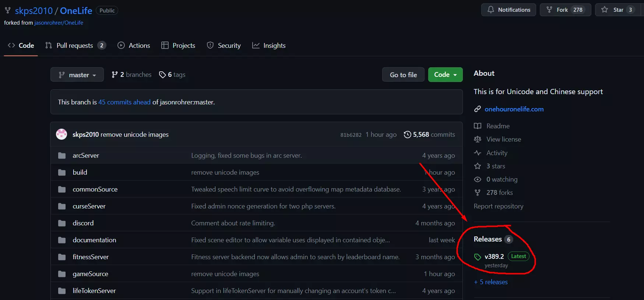Image resolution: width=644 pixels, height=300 pixels.
Task: Open the commonSource folder
Action: click(95, 189)
